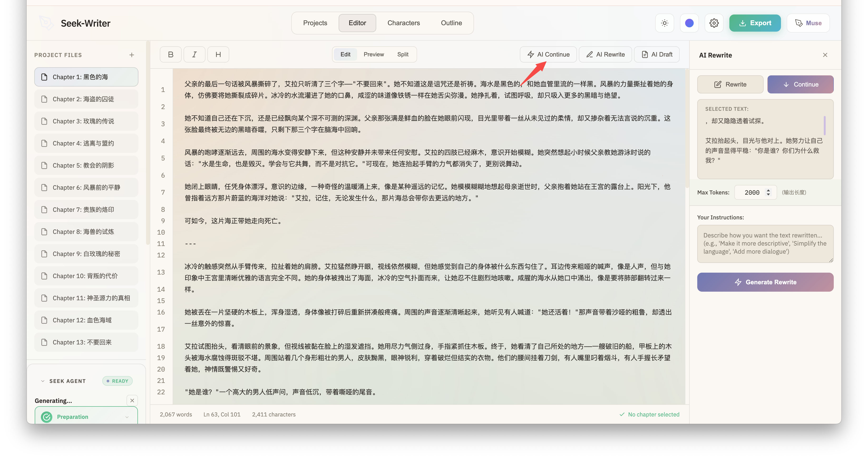Add a new project file
This screenshot has width=868, height=459.
tap(132, 55)
